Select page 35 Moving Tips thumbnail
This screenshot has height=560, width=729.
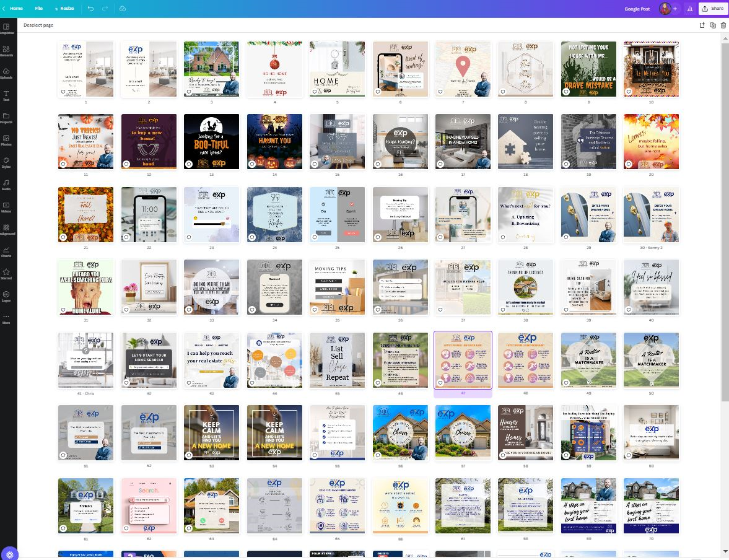tap(337, 287)
